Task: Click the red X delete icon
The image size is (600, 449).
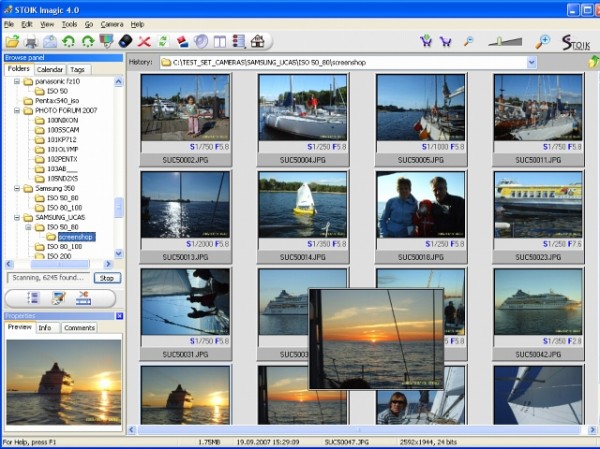Action: coord(144,42)
